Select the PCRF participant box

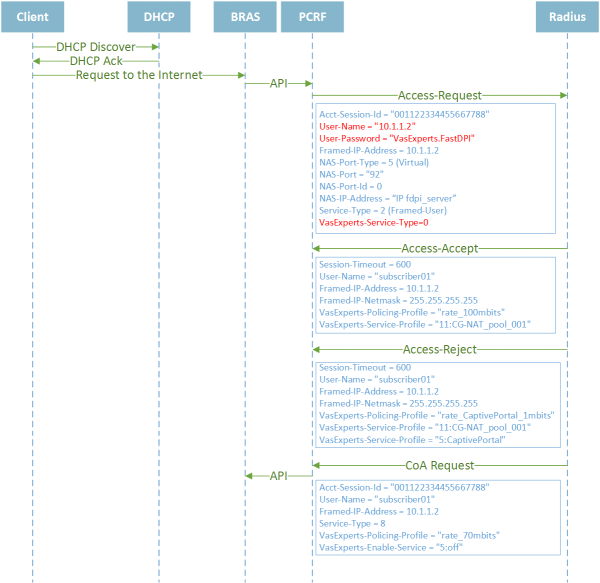click(x=312, y=18)
